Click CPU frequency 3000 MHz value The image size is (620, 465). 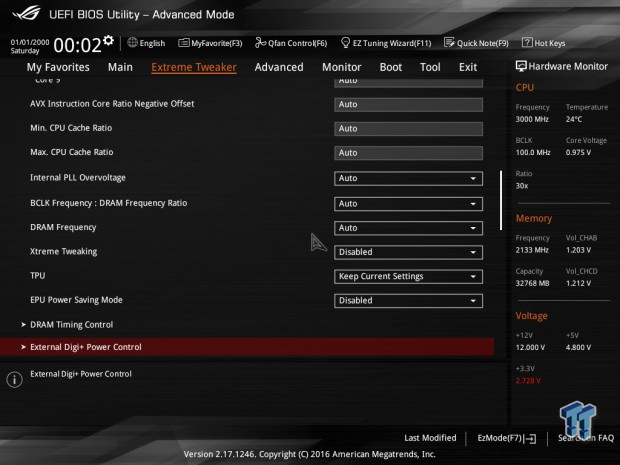(x=532, y=119)
